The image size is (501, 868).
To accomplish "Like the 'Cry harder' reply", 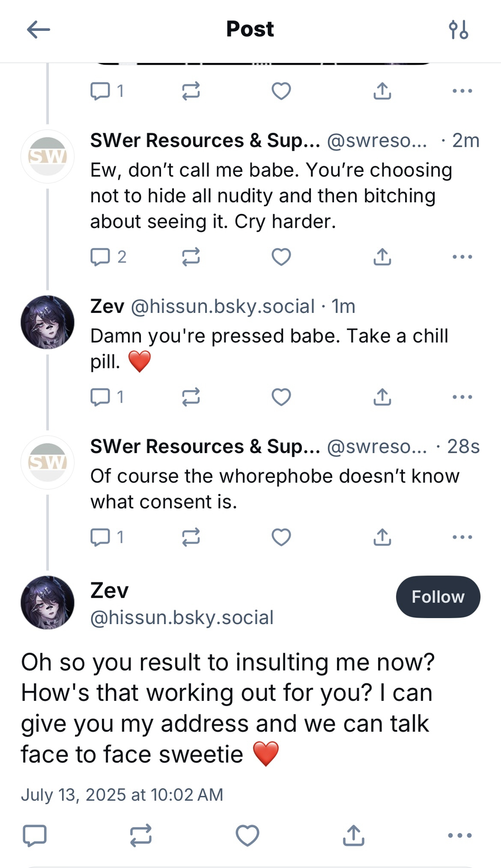I will tap(281, 257).
